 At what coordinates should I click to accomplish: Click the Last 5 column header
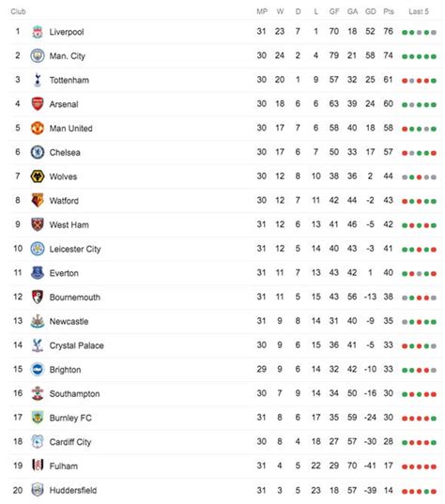[x=419, y=11]
